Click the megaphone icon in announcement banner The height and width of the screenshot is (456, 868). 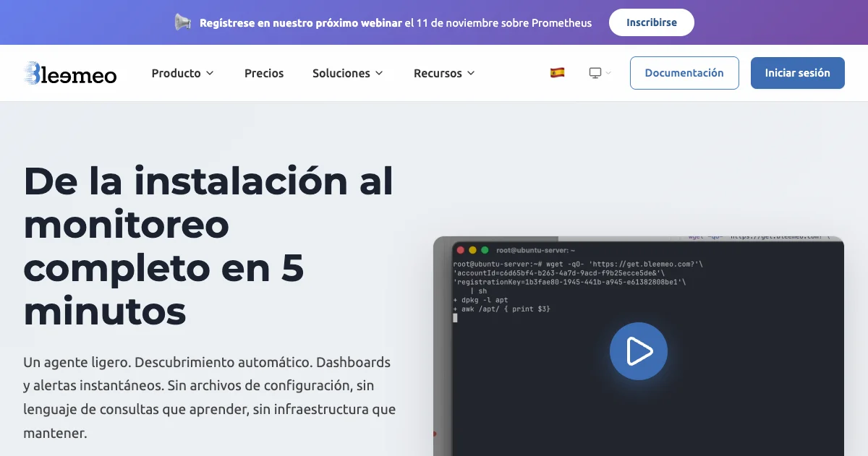(183, 22)
